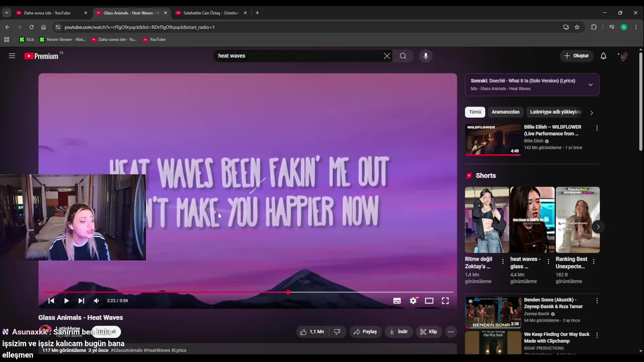Open more actions three-dot menu below video
Screen dimensions: 644x362
point(451,332)
